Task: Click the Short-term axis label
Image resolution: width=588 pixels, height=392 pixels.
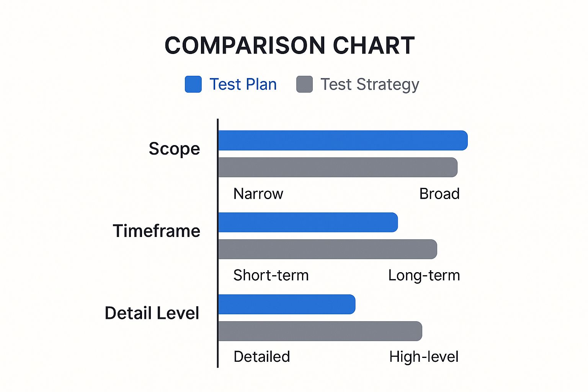Action: click(x=271, y=275)
